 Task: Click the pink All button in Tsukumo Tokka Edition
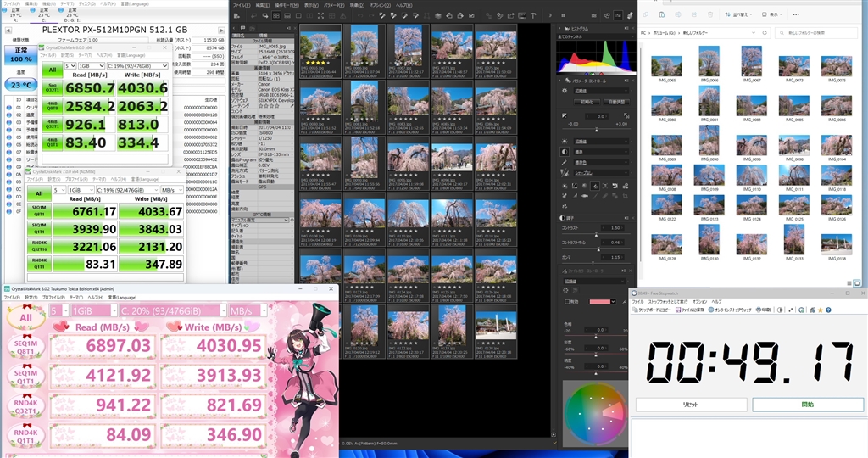tap(26, 317)
